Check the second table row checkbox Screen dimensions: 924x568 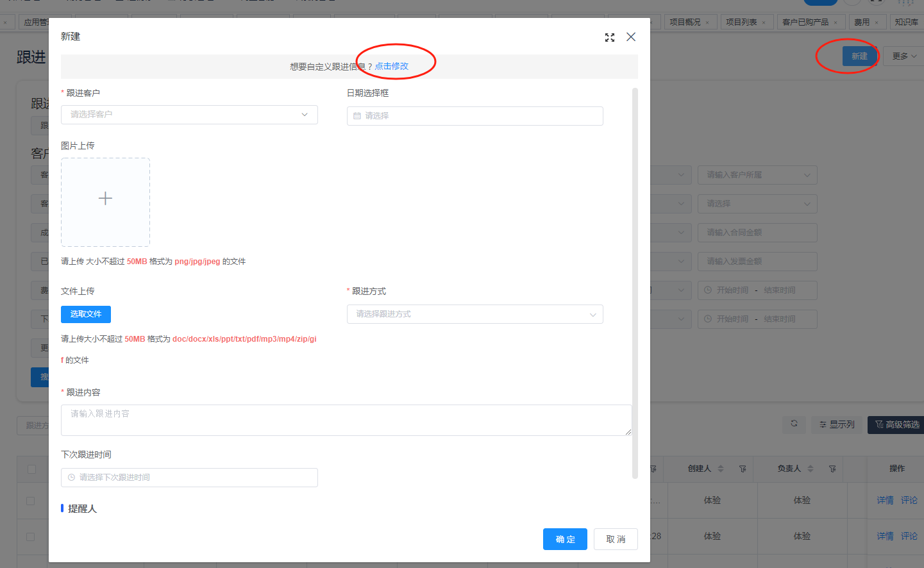click(31, 537)
